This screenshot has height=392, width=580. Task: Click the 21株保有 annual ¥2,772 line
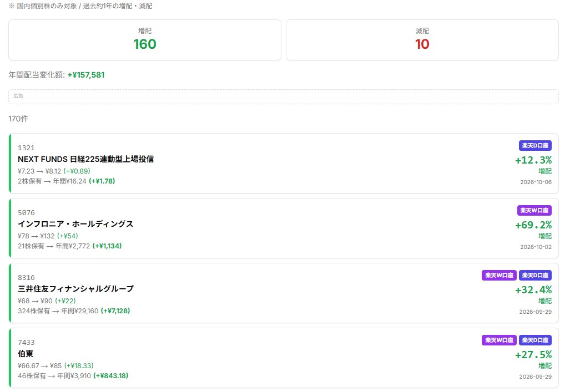(x=70, y=246)
